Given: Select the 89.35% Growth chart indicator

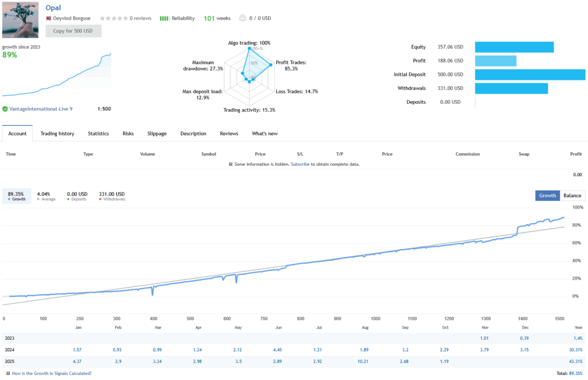Looking at the screenshot, I should click(17, 196).
